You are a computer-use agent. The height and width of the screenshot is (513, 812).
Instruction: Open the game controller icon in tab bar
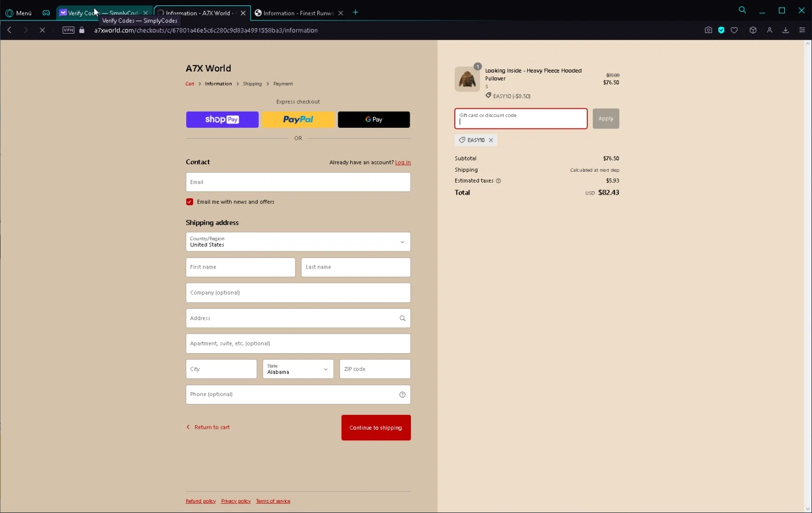[x=46, y=13]
